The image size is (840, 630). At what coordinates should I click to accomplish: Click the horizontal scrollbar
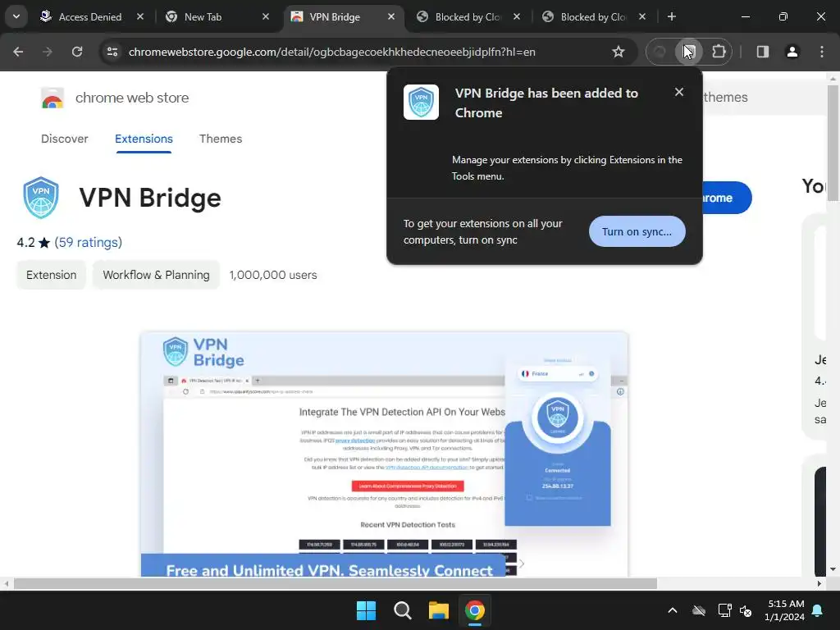click(336, 583)
